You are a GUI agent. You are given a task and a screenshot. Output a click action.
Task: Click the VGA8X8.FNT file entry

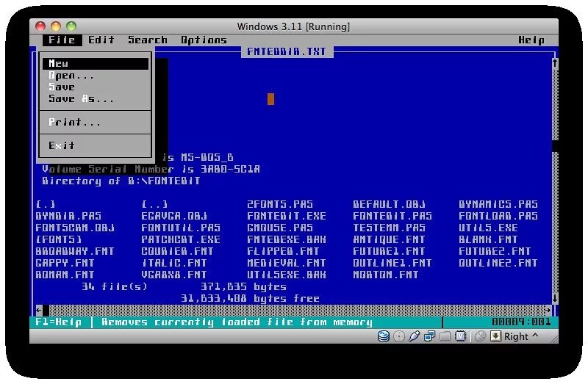pos(174,275)
